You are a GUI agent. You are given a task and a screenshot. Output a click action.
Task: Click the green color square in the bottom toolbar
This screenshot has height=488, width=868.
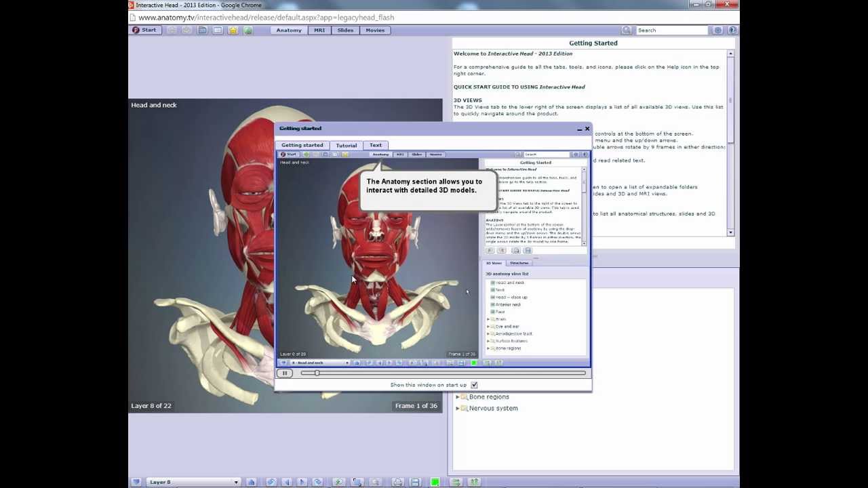[435, 482]
